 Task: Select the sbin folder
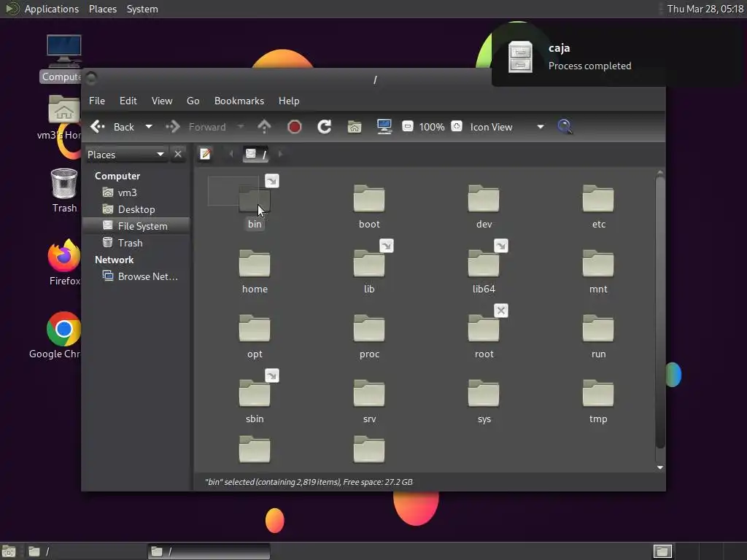(255, 394)
